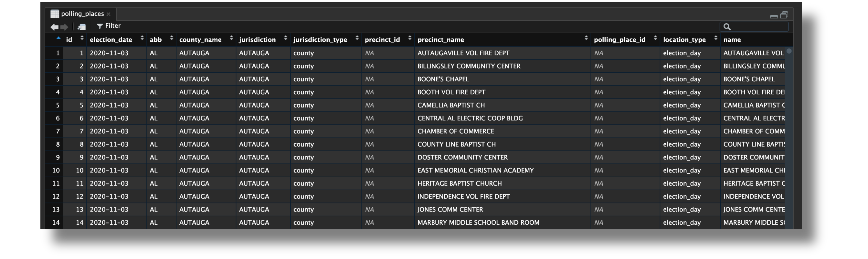The height and width of the screenshot is (259, 868).
Task: Click the magnifier icon in search box
Action: point(727,27)
